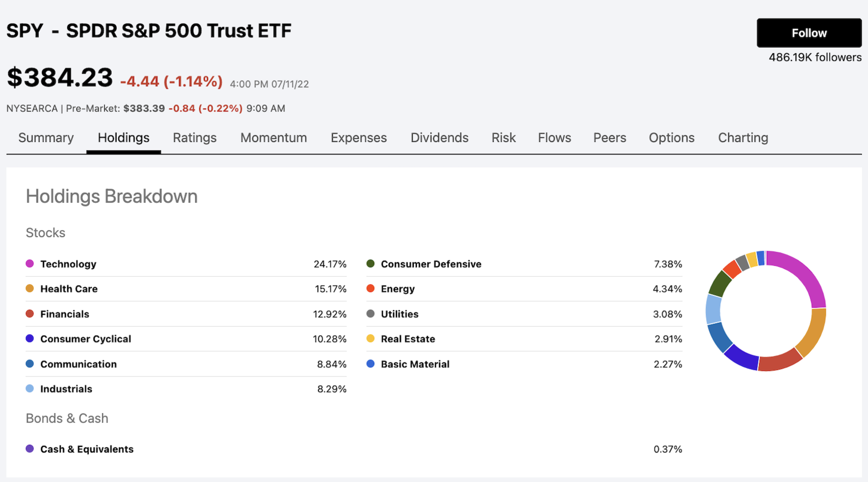
Task: Switch to the Ratings tab
Action: tap(195, 138)
